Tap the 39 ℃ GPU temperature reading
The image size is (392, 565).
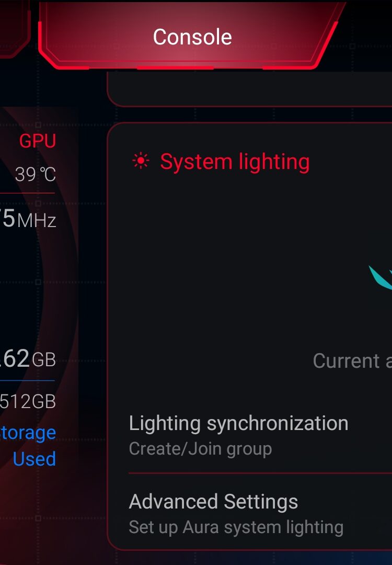(x=35, y=174)
